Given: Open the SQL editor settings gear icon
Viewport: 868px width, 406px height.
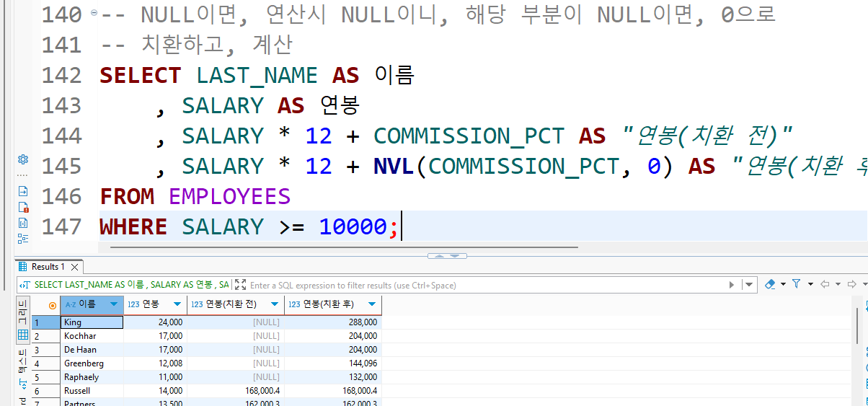Looking at the screenshot, I should pyautogui.click(x=23, y=159).
